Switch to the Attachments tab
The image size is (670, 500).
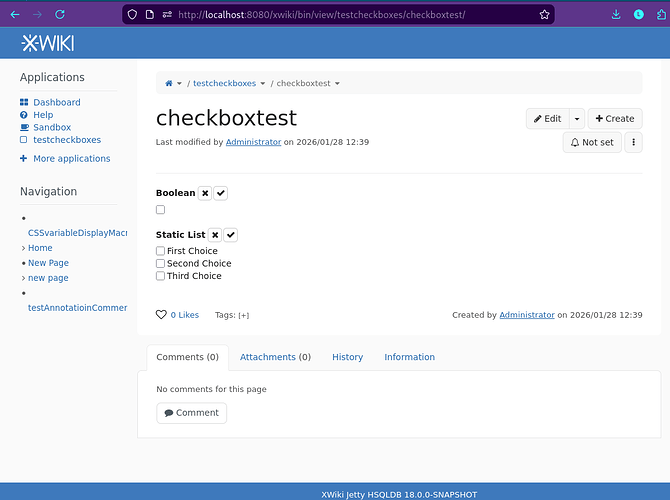click(x=275, y=357)
